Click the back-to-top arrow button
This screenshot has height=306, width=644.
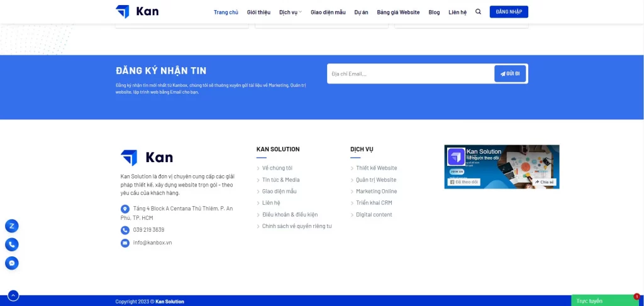pyautogui.click(x=13, y=295)
